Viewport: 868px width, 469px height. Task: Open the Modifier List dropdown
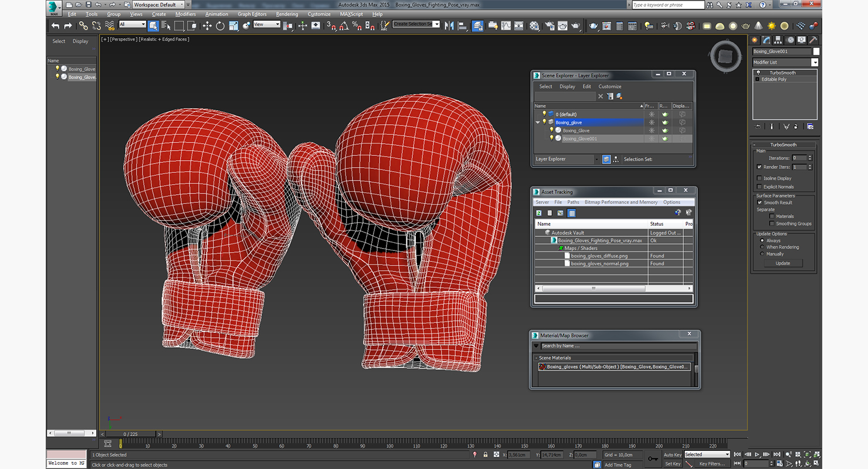coord(785,62)
